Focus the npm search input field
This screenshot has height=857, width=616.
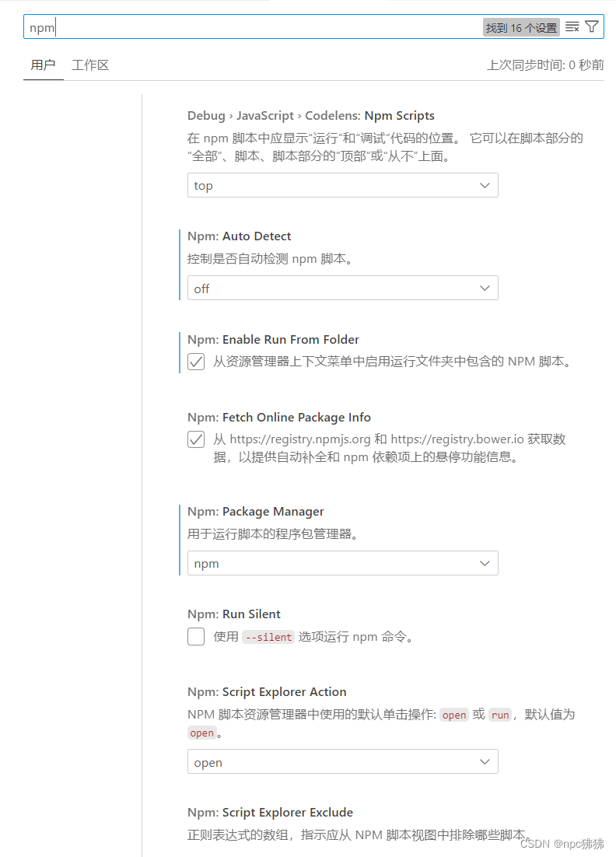pos(233,26)
